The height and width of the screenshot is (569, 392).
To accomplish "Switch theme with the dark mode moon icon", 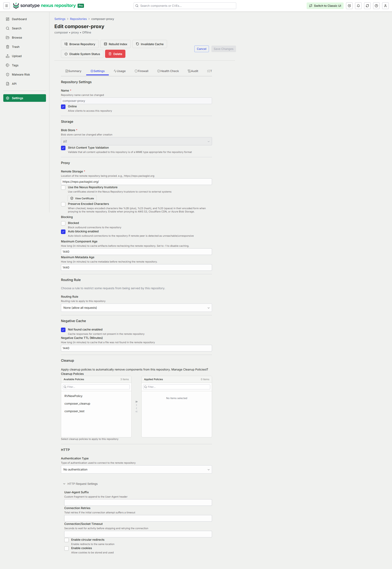I will [349, 6].
